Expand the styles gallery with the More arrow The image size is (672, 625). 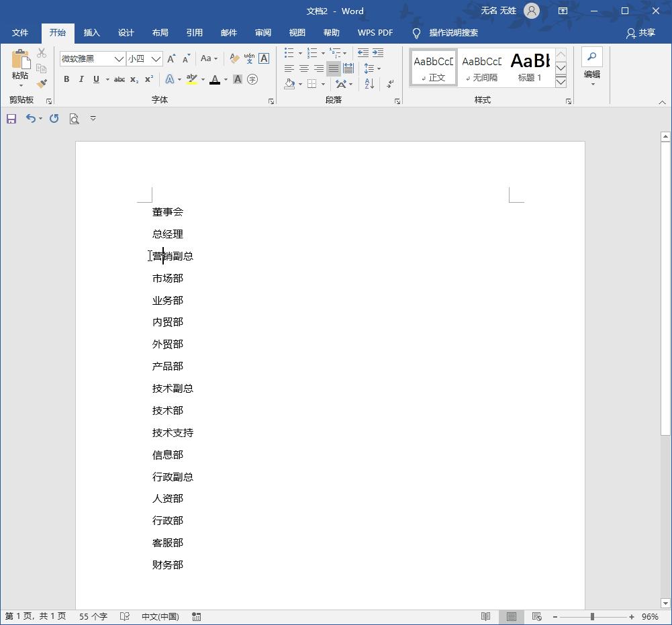(x=561, y=81)
